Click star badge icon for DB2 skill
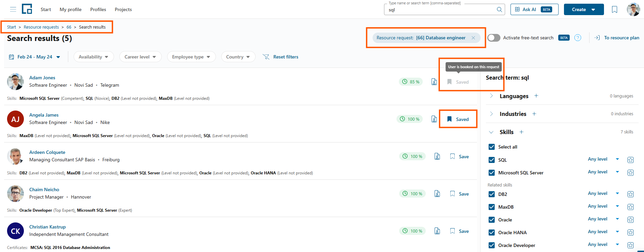This screenshot has width=644, height=252. [x=631, y=194]
